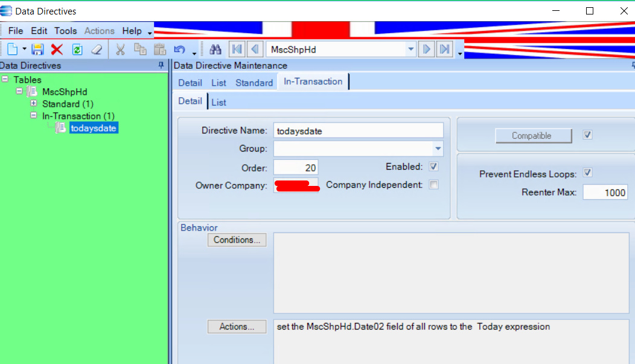Switch to top-level Detail tab
This screenshot has width=635, height=364.
pos(190,83)
